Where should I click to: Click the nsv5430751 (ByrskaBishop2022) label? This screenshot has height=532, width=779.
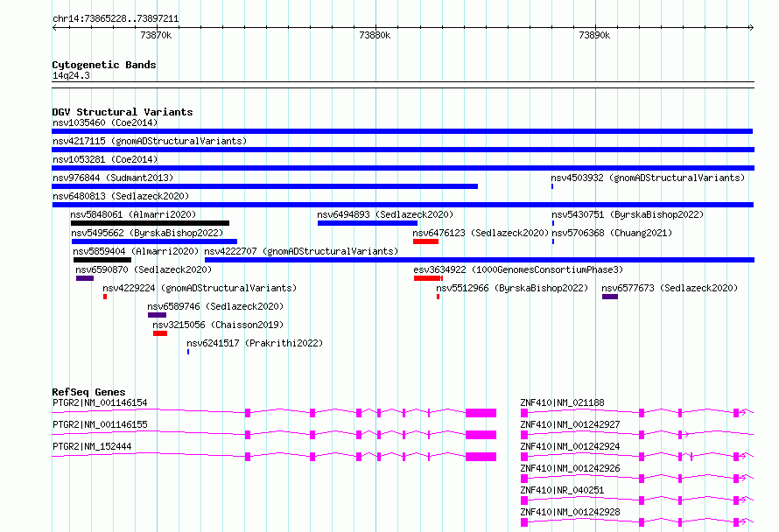628,214
